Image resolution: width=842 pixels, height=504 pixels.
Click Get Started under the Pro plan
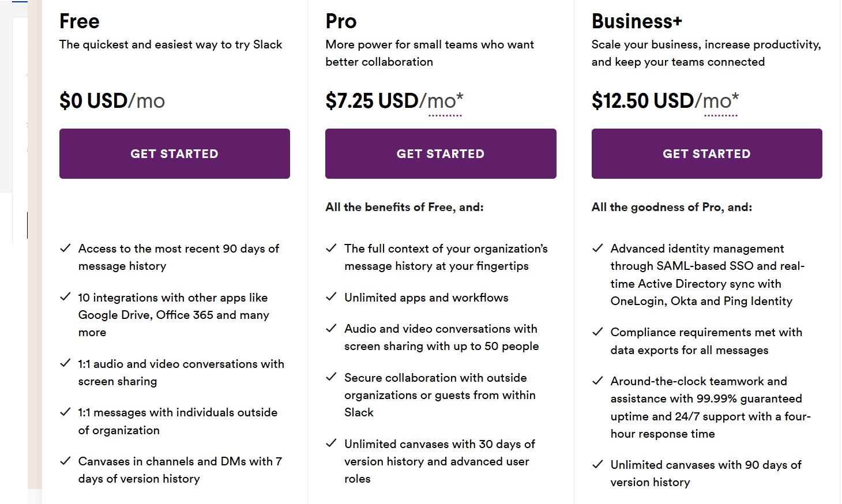pos(441,153)
